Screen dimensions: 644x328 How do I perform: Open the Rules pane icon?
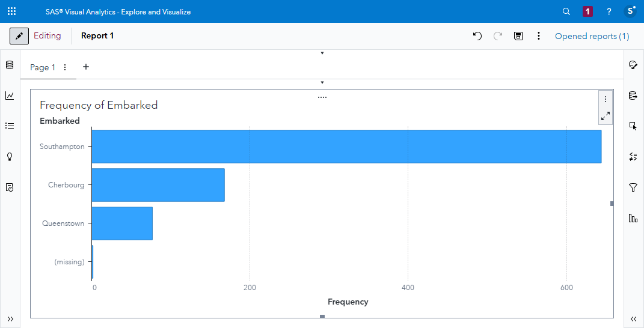633,156
